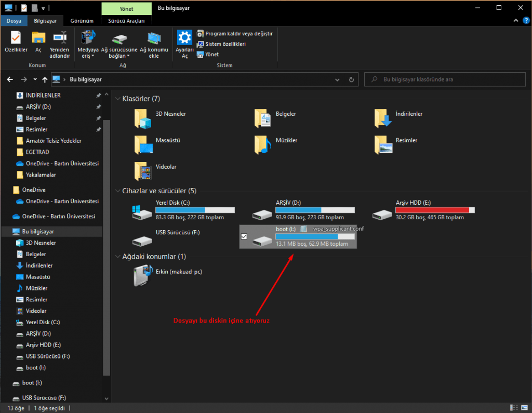Collapse the Klasörler (7) group
532x413 pixels.
pos(117,99)
